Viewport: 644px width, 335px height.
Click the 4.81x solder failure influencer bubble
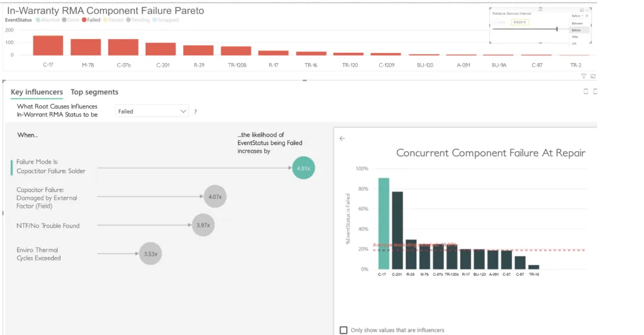click(x=303, y=168)
